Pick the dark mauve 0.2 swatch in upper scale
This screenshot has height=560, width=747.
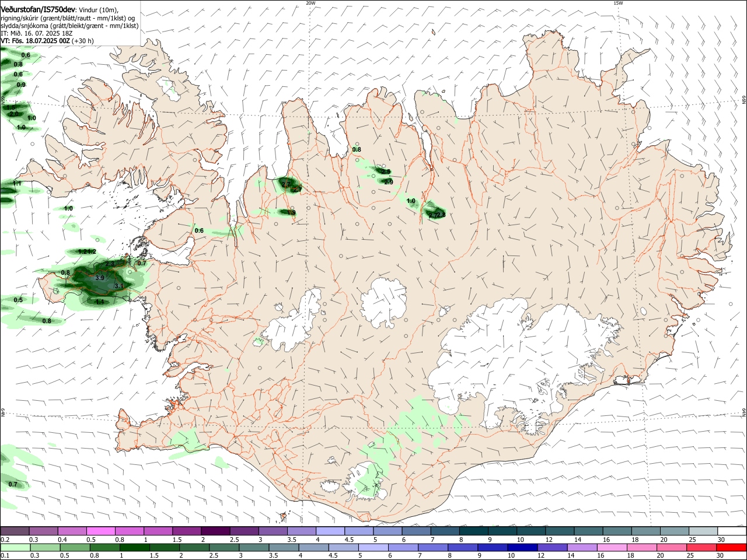coord(15,531)
